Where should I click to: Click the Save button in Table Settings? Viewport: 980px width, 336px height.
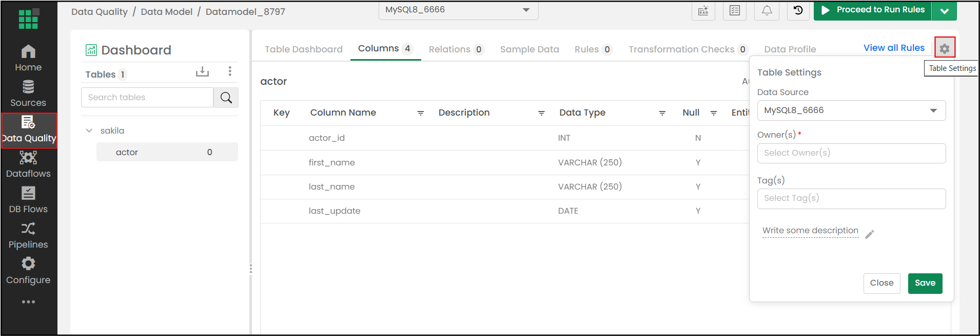[925, 283]
